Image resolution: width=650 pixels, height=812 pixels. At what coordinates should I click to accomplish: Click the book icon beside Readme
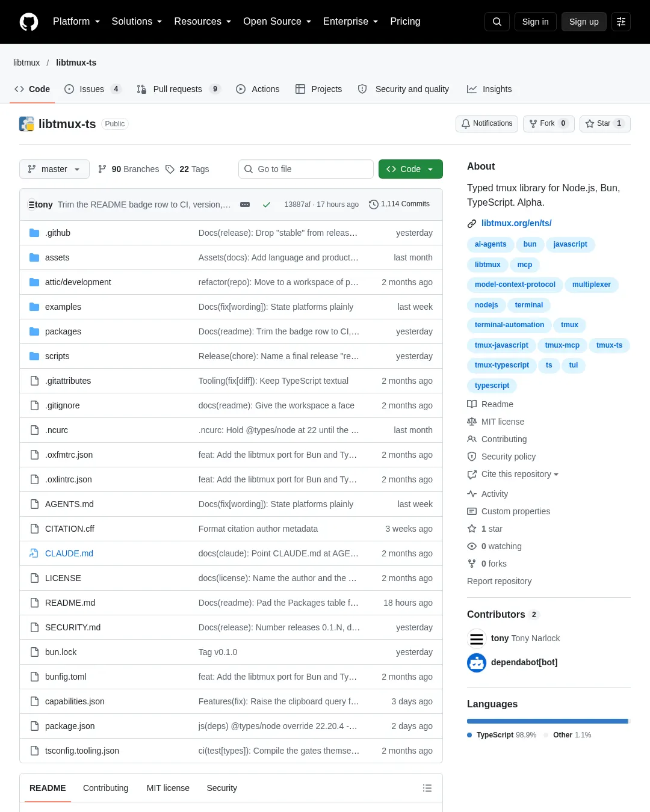[472, 404]
